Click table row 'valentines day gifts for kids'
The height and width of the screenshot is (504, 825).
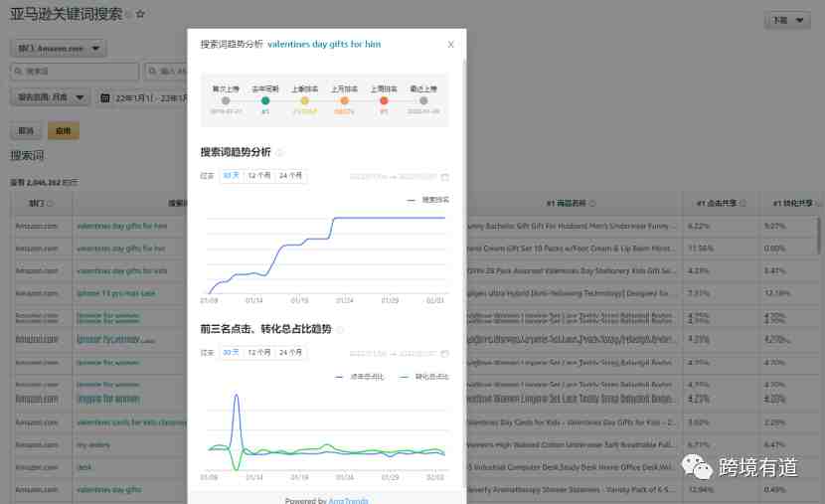click(x=122, y=271)
